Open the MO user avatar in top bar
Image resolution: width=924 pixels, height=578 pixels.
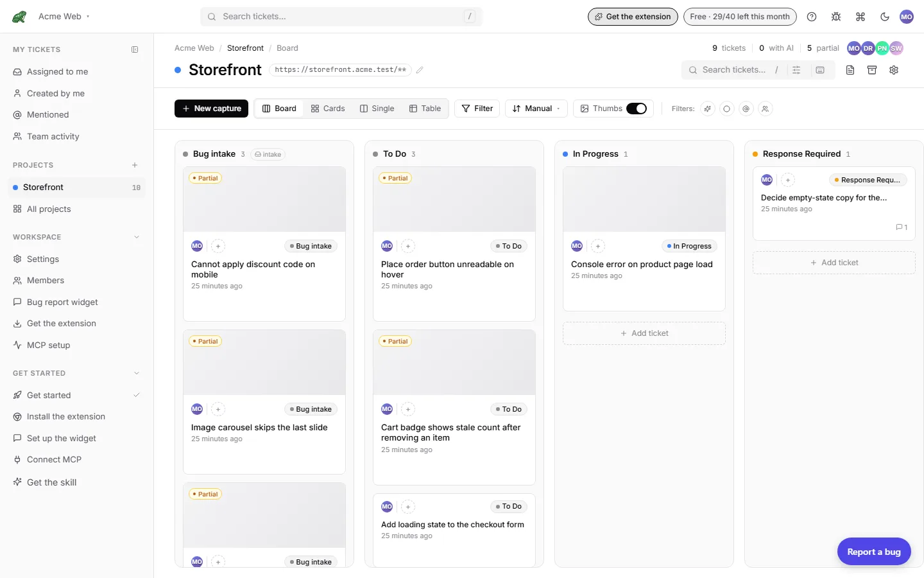907,17
